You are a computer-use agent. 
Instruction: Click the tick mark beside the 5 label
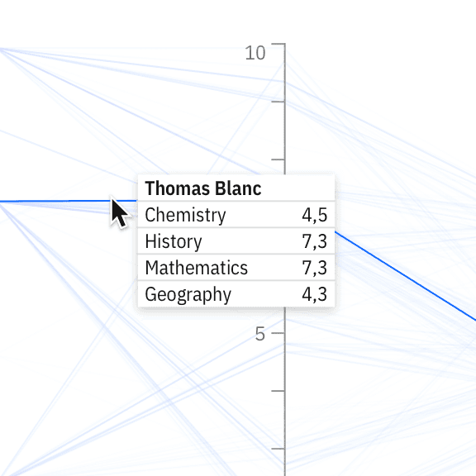[278, 333]
